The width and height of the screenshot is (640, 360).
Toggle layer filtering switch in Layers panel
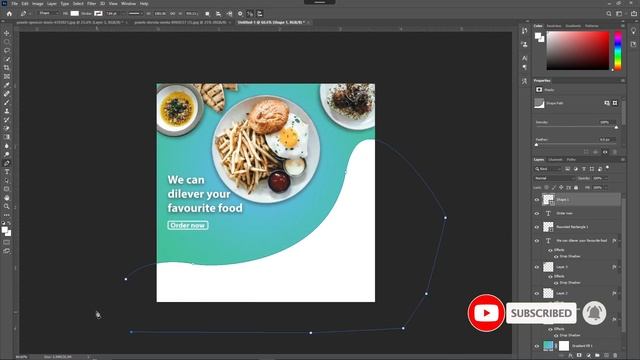click(x=607, y=168)
